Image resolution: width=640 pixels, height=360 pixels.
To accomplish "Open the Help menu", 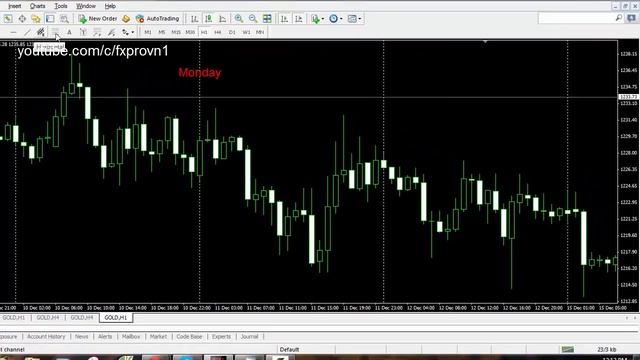I will (110, 6).
